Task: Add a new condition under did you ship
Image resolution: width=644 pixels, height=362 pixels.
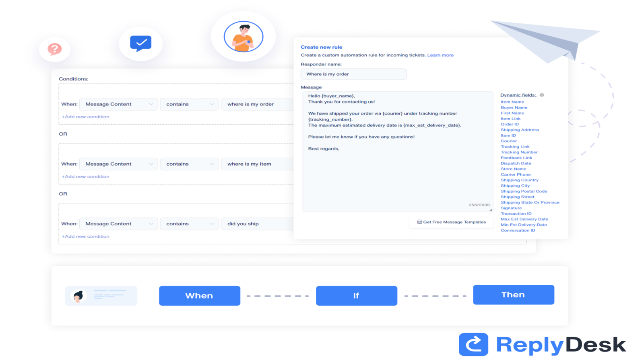Action: click(85, 236)
